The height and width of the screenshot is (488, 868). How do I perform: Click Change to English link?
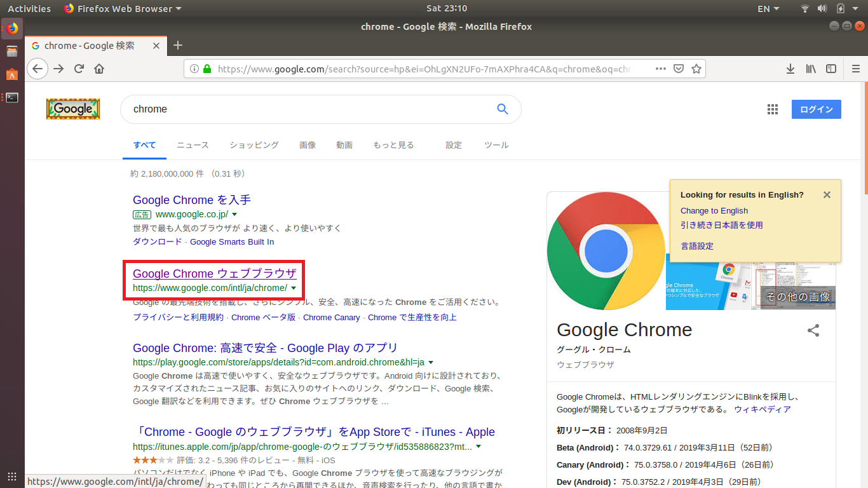(714, 211)
